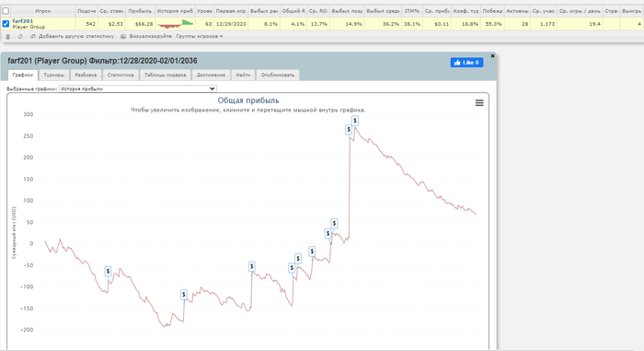Click the 'Урове' column header
This screenshot has height=351, width=644.
point(204,11)
